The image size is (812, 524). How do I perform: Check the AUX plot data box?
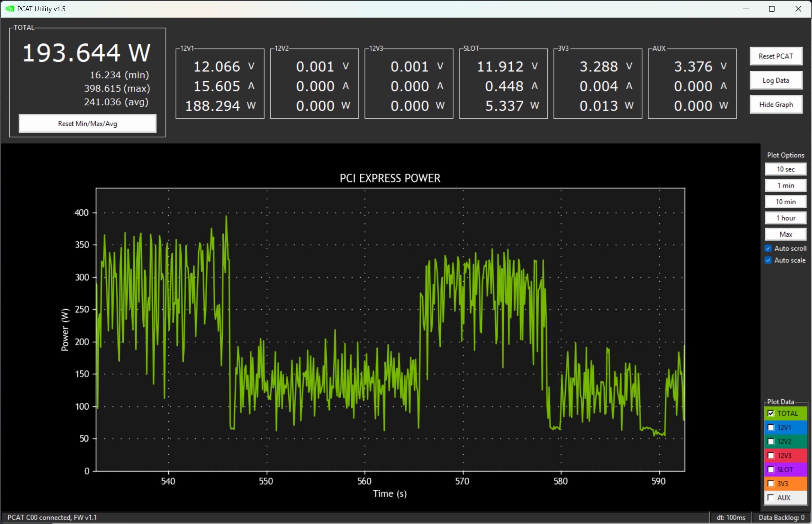771,498
